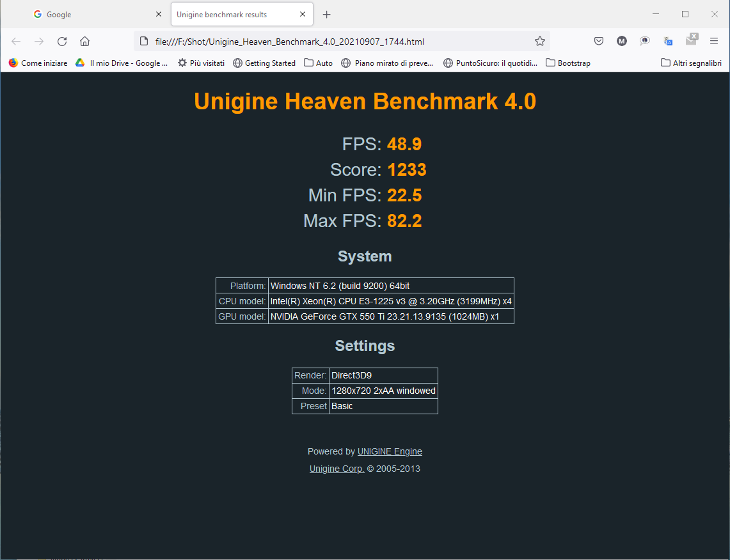Click the Windows NT 6.2 platform cell
The image size is (730, 560).
391,286
